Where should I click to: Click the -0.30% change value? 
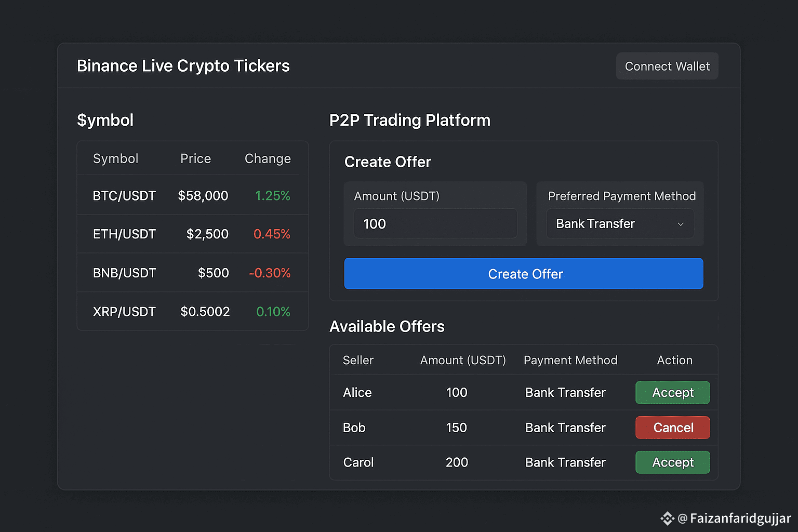click(270, 273)
